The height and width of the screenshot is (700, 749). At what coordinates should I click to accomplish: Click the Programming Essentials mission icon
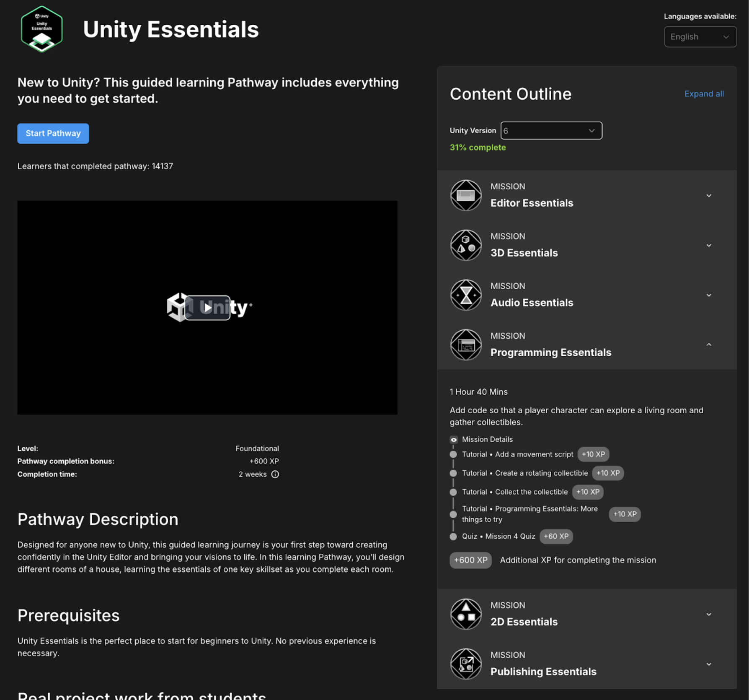tap(466, 345)
